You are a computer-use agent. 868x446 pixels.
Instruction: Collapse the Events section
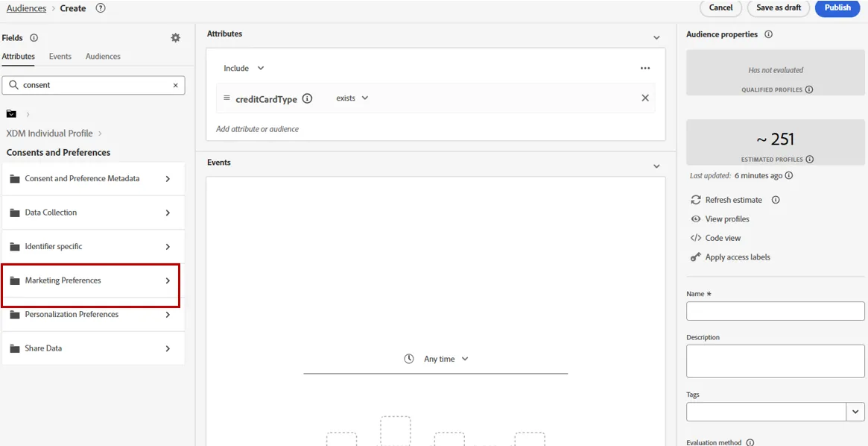coord(656,166)
